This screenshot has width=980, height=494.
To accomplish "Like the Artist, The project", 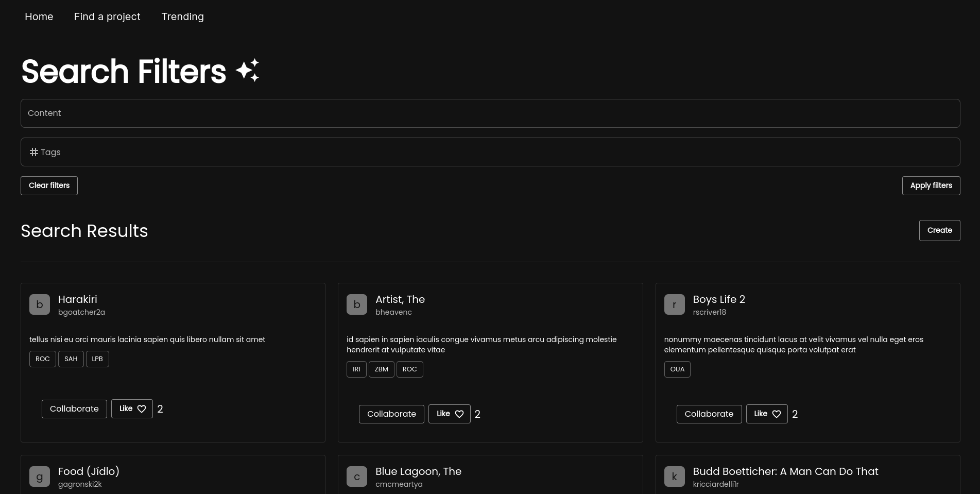I will pos(449,414).
